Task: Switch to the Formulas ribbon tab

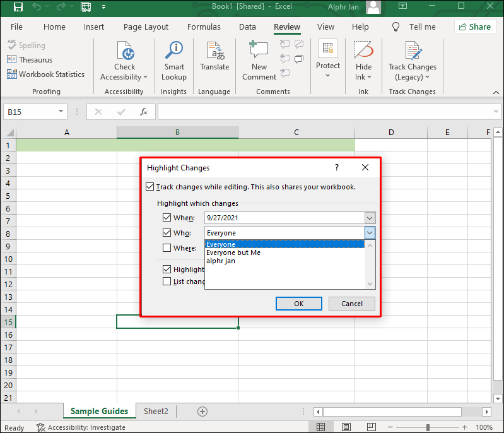Action: tap(204, 27)
